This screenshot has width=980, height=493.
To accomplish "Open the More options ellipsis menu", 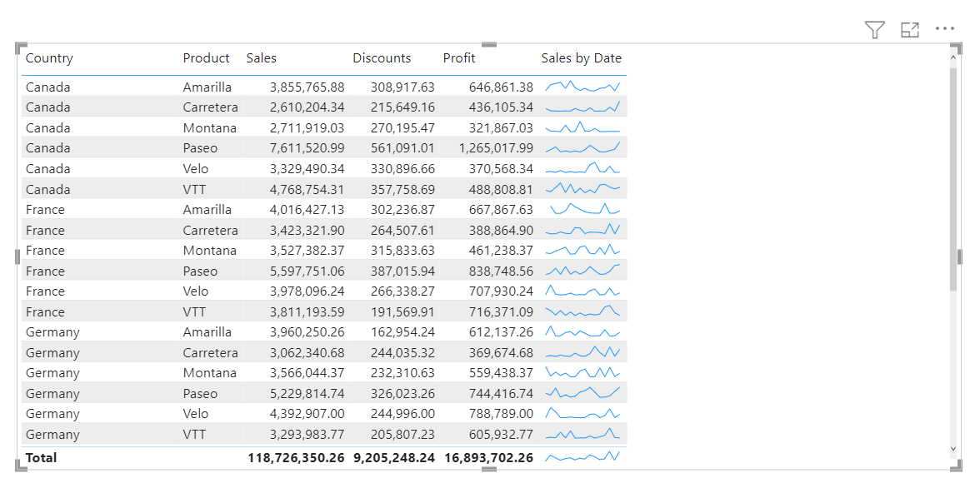I will pyautogui.click(x=944, y=29).
